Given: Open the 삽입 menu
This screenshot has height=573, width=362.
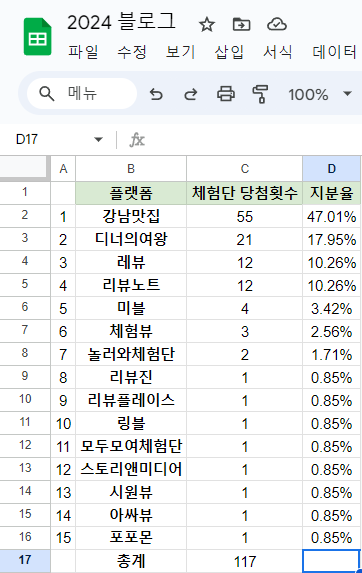Looking at the screenshot, I should click(x=229, y=52).
